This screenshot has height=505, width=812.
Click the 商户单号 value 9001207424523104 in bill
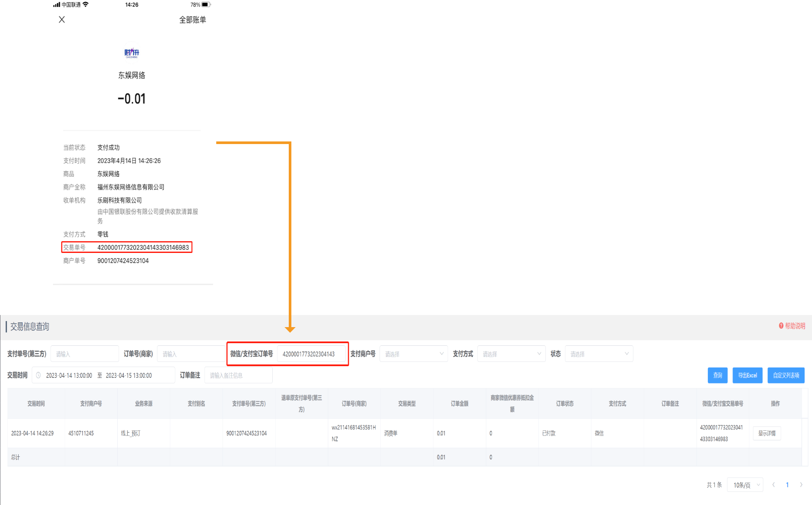(123, 261)
